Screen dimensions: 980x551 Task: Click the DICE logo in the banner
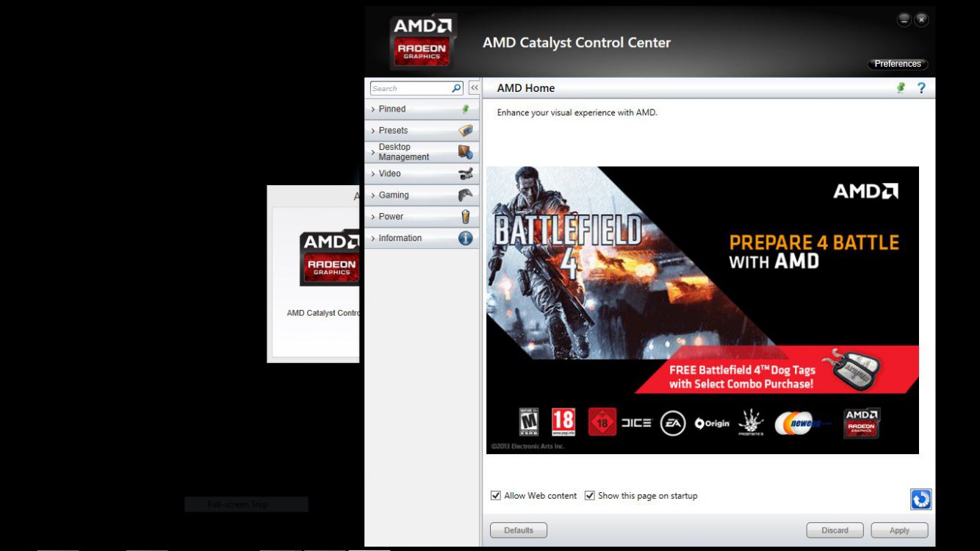point(636,423)
